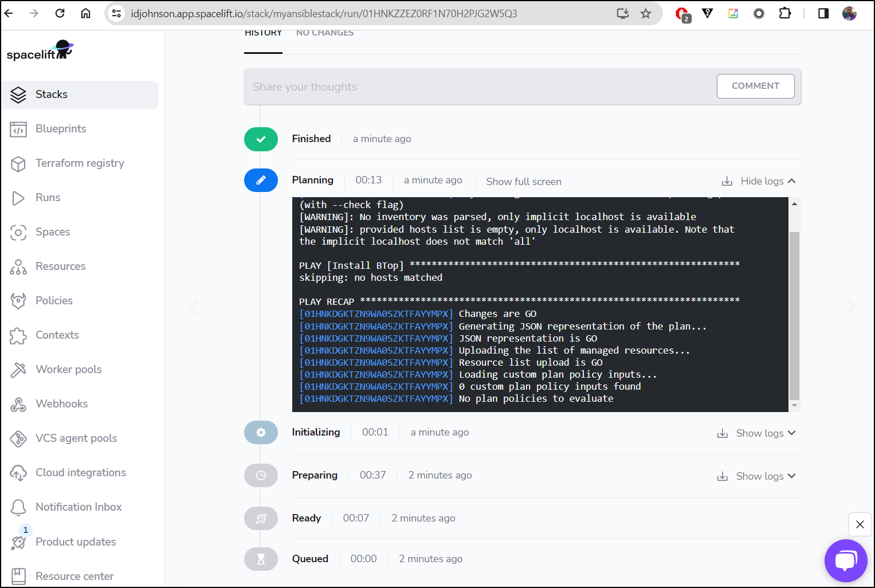Go to the previous run arrow
The image size is (875, 588).
[195, 307]
